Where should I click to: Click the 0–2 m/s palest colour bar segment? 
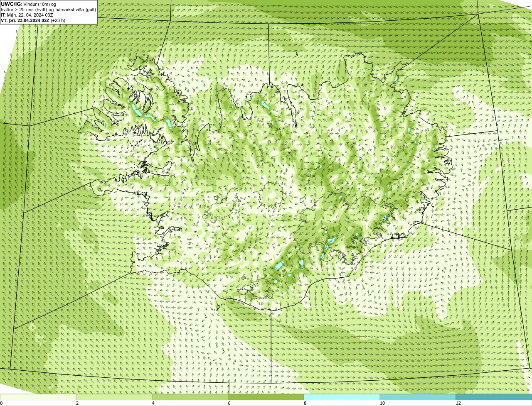(x=38, y=397)
